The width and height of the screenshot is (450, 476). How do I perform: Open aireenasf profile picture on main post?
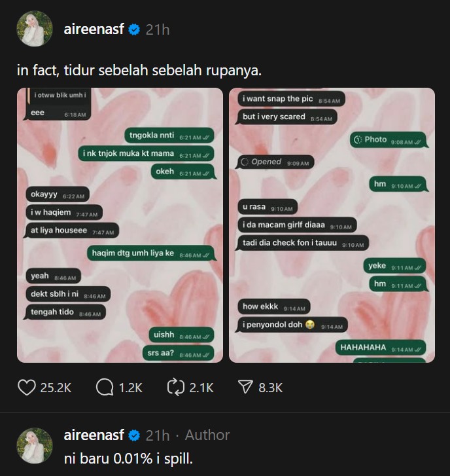pos(33,29)
